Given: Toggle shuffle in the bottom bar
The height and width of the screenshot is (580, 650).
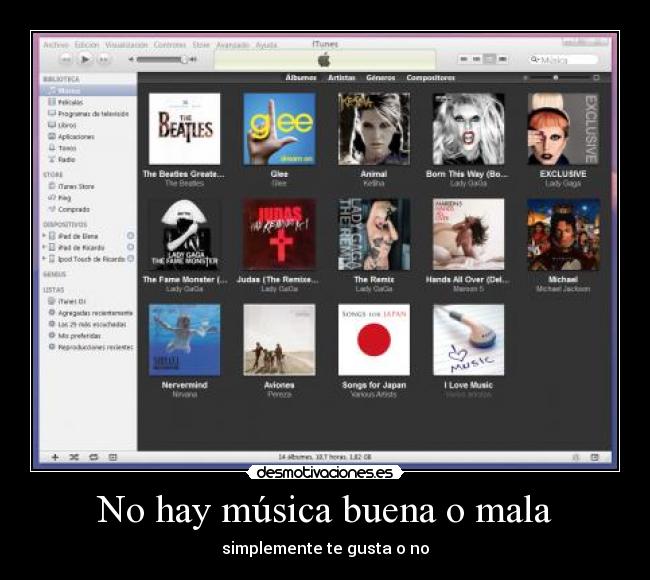Looking at the screenshot, I should point(74,457).
